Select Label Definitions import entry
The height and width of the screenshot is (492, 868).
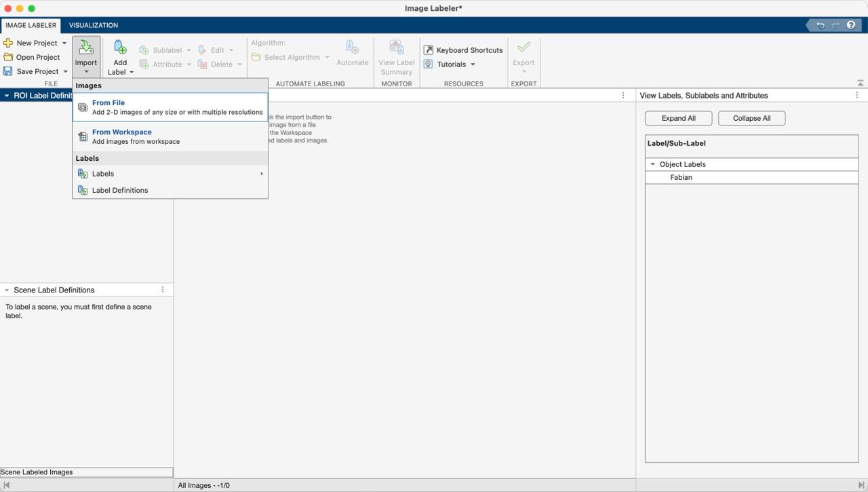click(x=120, y=190)
